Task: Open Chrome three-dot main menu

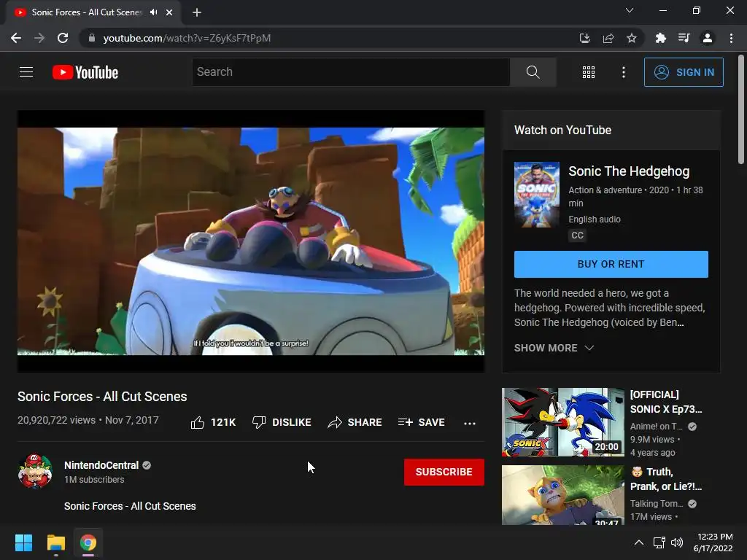Action: pyautogui.click(x=731, y=38)
